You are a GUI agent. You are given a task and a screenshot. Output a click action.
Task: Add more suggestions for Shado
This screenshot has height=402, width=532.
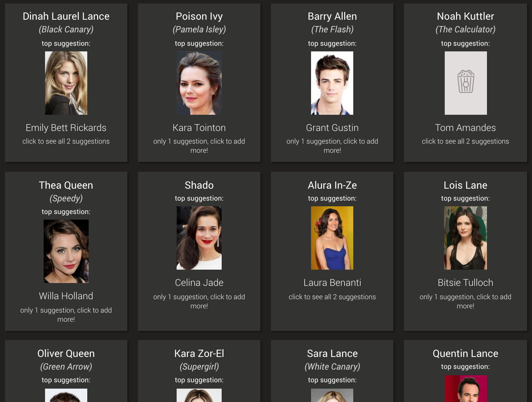(x=199, y=301)
